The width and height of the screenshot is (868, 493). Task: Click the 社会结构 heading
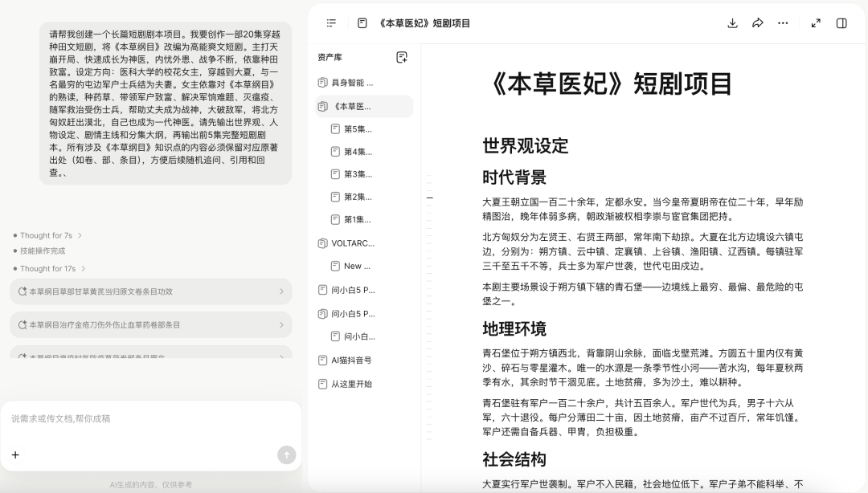click(x=514, y=459)
